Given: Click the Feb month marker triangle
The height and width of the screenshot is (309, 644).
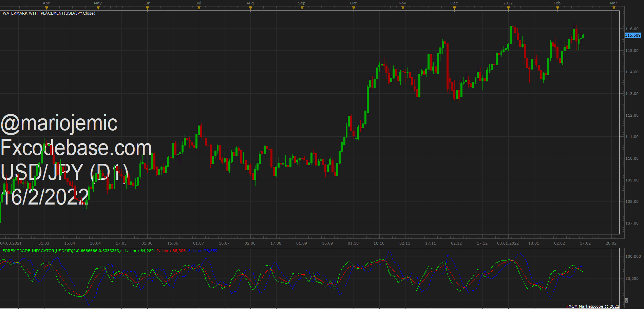Looking at the screenshot, I should coord(557,8).
